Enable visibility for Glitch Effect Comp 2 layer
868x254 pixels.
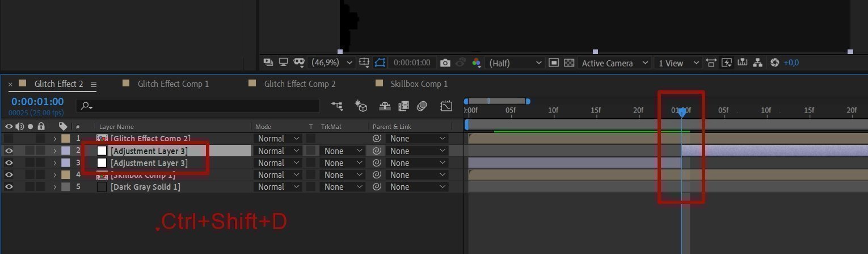pyautogui.click(x=9, y=138)
